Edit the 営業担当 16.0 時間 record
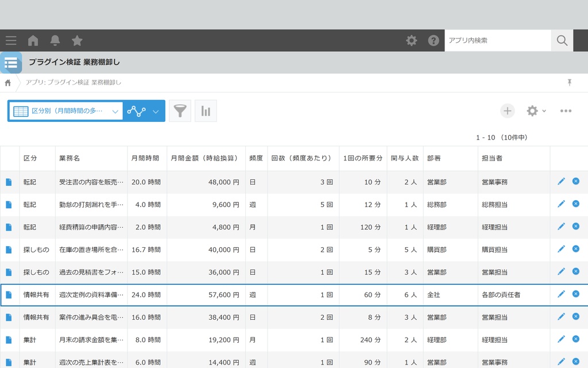This screenshot has height=368, width=588. [x=561, y=317]
